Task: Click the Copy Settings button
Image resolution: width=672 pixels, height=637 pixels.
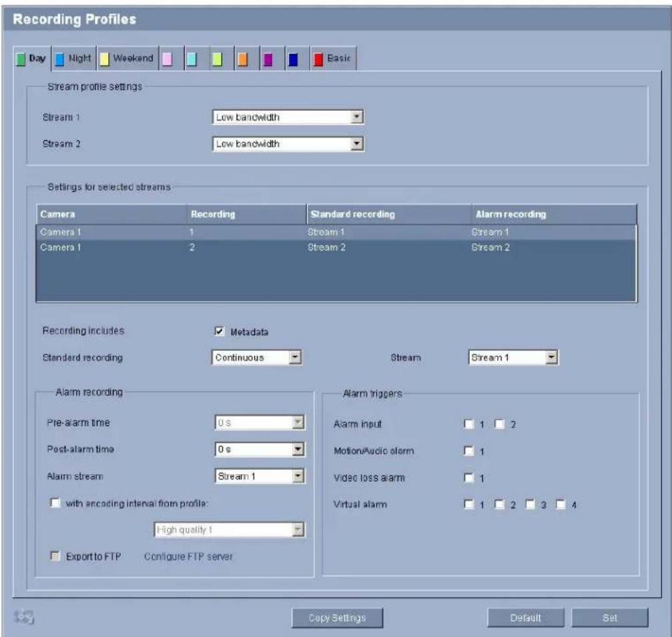Action: (x=337, y=618)
